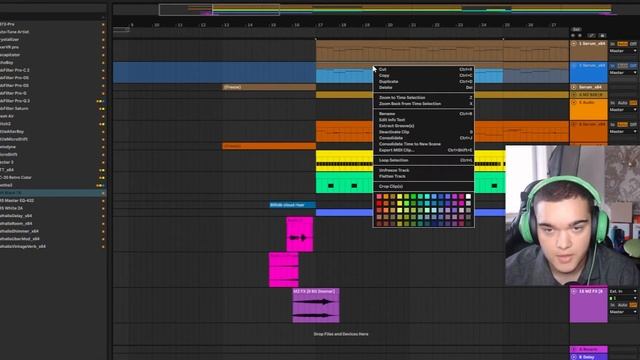Select Export MIDI Clip...
Image resolution: width=640 pixels, height=360 pixels.
[424, 150]
